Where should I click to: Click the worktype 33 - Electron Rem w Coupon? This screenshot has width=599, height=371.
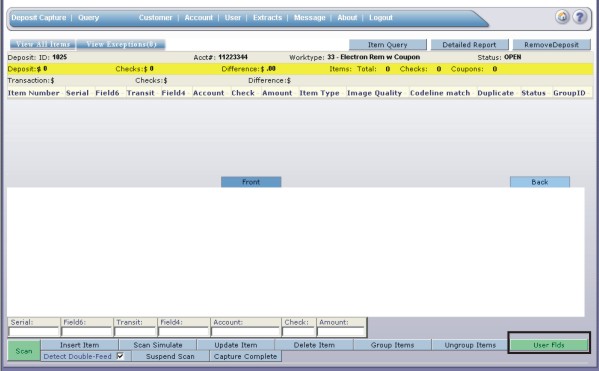(x=374, y=57)
